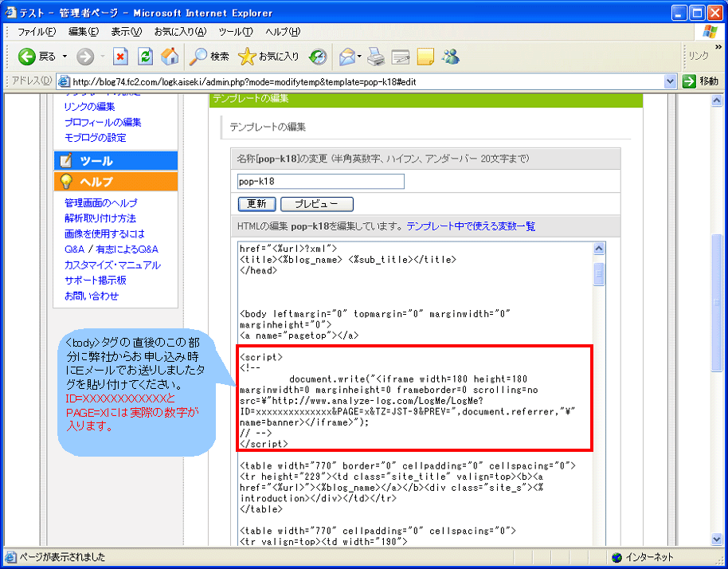Print the page with the printer icon
728x569 pixels.
coord(376,57)
